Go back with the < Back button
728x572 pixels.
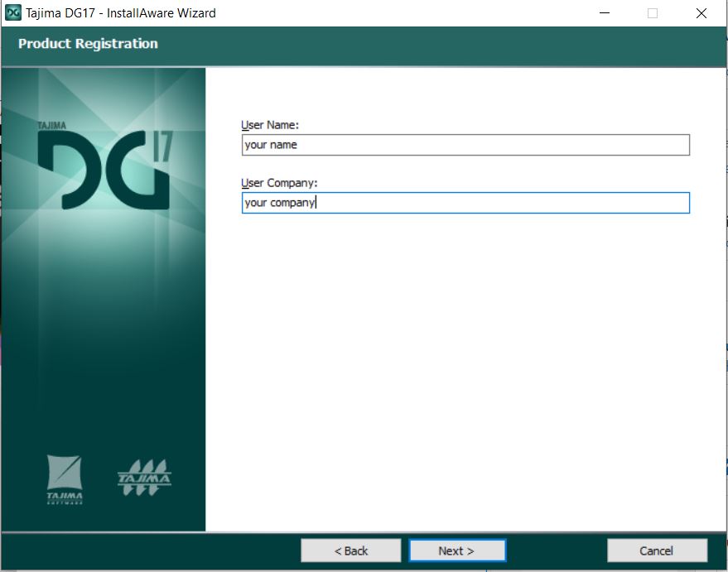[x=351, y=550]
